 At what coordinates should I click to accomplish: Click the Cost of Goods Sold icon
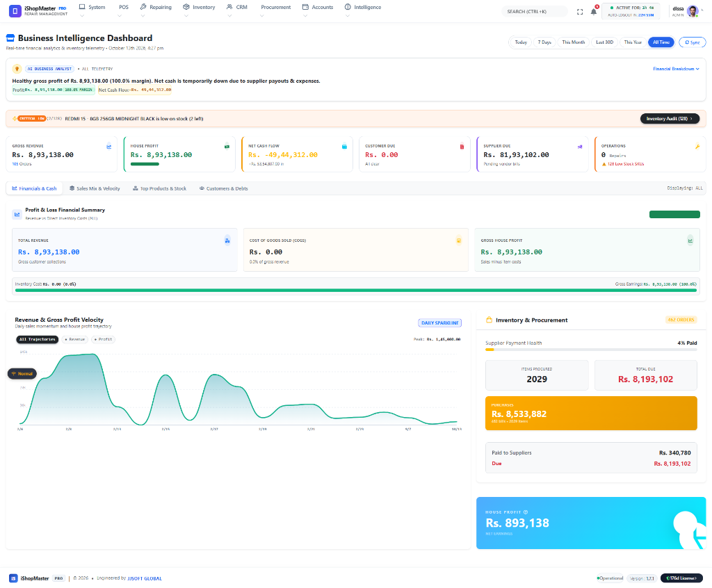pos(459,240)
